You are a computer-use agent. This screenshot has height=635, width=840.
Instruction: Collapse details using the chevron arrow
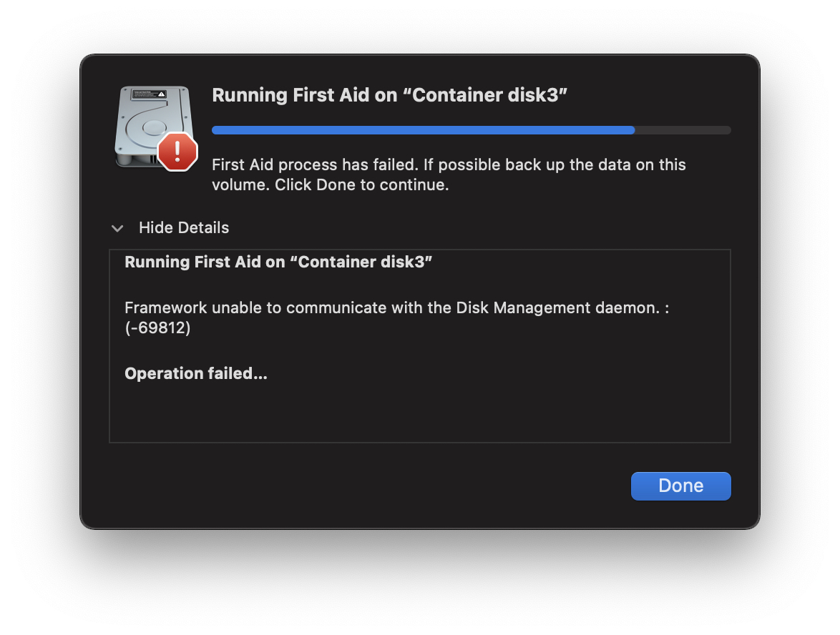click(x=117, y=228)
